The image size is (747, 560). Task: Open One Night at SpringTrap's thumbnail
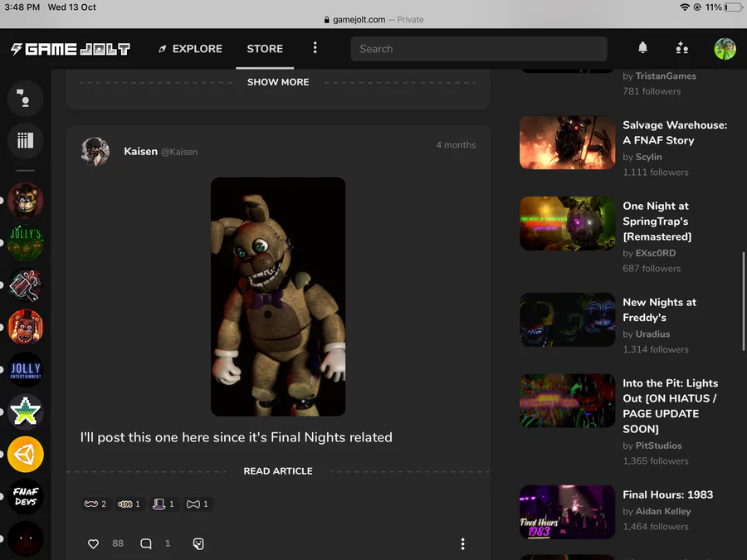568,223
